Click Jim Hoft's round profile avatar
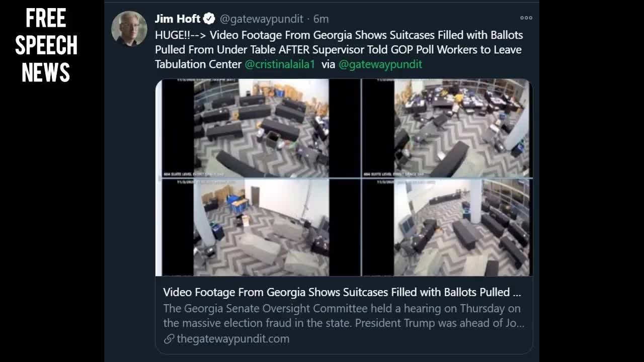This screenshot has width=644, height=362. (x=129, y=28)
